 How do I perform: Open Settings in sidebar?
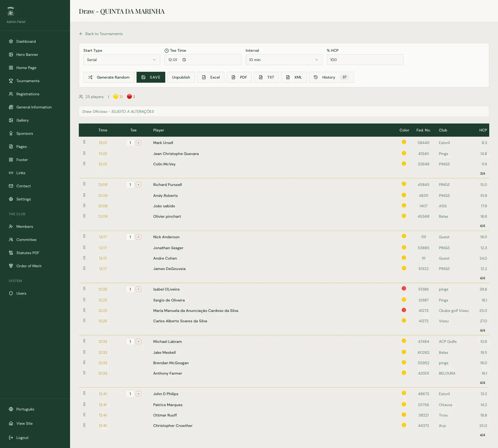(35, 199)
